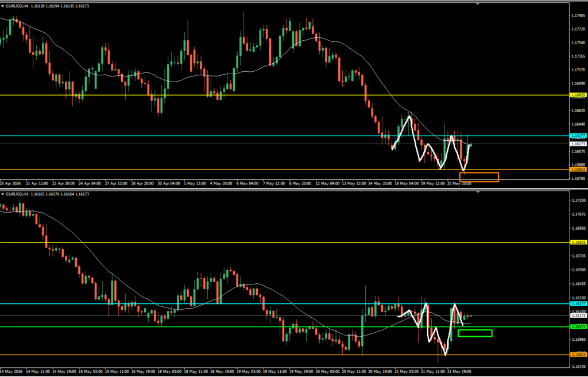Click the 15 May 03:00 time label
Screen dimensions: 588x377
coord(90,371)
